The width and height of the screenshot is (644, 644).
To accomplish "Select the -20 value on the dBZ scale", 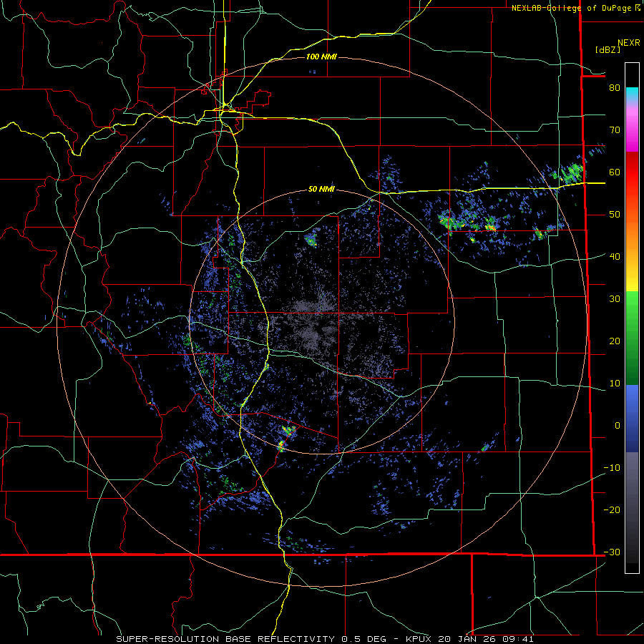I will pos(612,509).
